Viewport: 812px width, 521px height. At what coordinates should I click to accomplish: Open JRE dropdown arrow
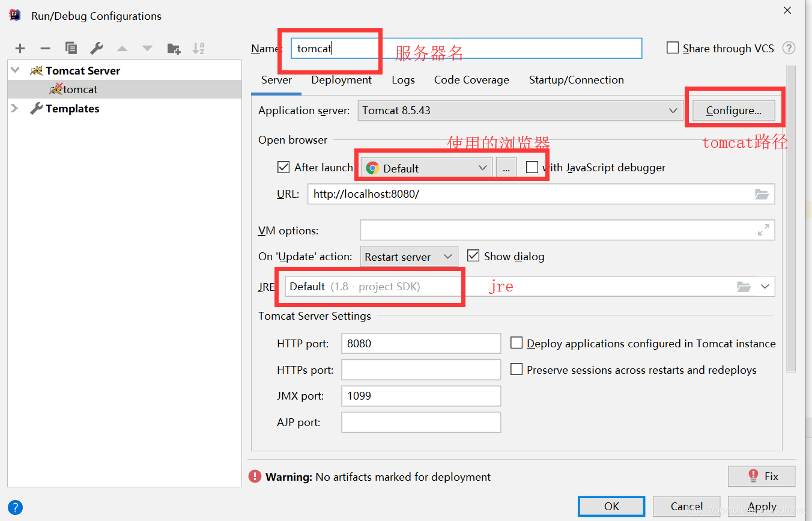point(765,287)
